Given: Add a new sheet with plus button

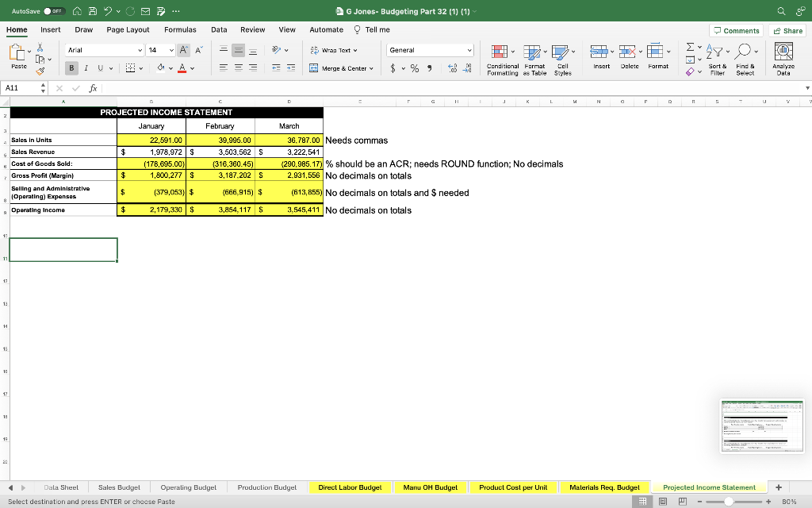Looking at the screenshot, I should point(779,487).
